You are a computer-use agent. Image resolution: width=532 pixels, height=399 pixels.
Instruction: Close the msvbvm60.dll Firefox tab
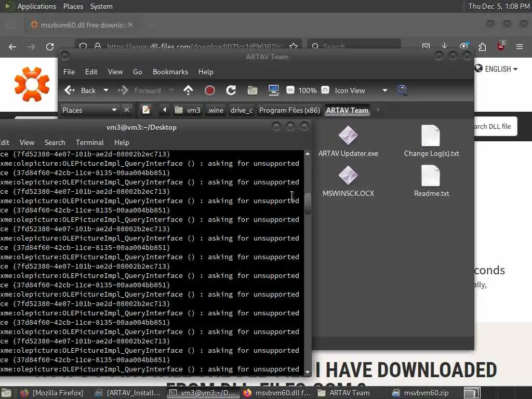[130, 25]
